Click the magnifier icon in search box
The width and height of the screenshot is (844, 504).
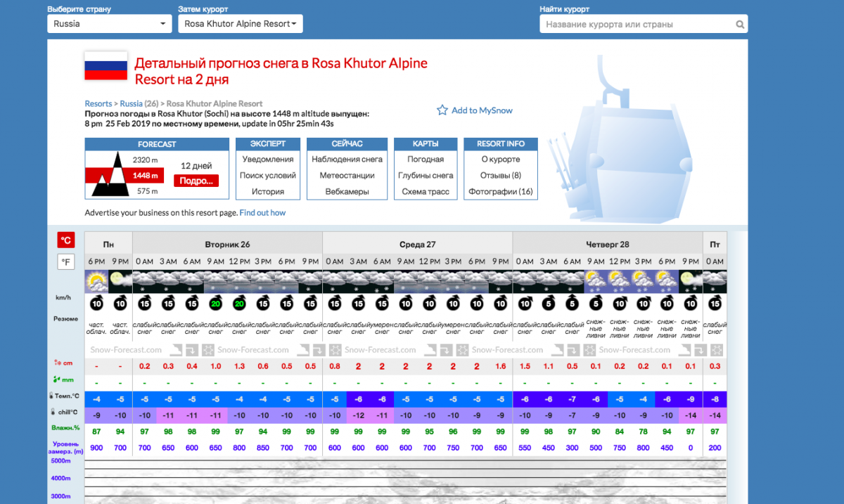739,25
